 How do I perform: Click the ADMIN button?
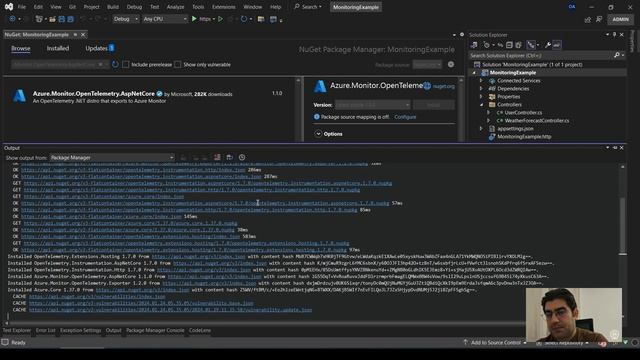[x=620, y=19]
